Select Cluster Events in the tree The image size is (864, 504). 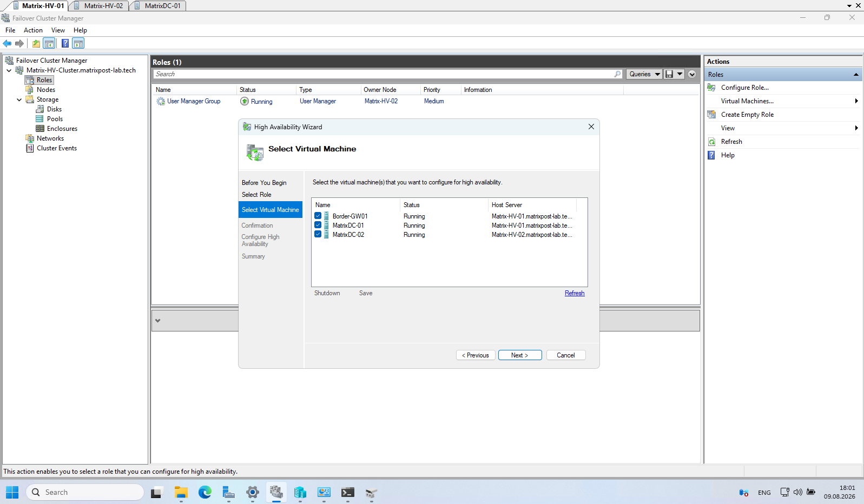point(57,148)
